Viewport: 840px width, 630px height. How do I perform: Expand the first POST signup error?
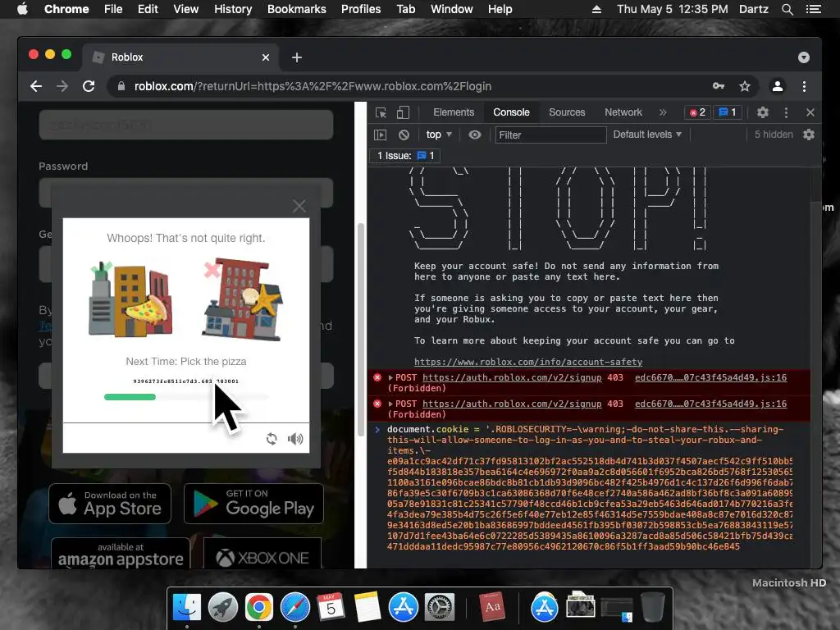[x=390, y=377]
